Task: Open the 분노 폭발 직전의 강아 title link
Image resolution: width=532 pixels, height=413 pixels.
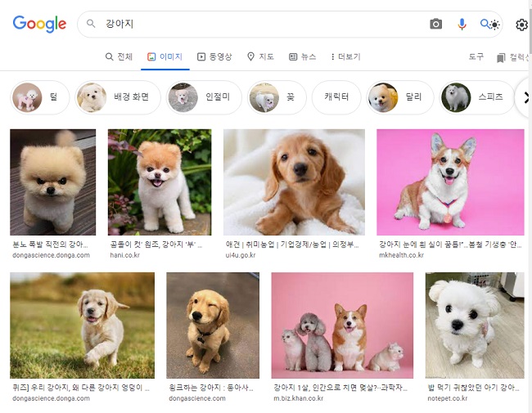Action: click(x=50, y=245)
